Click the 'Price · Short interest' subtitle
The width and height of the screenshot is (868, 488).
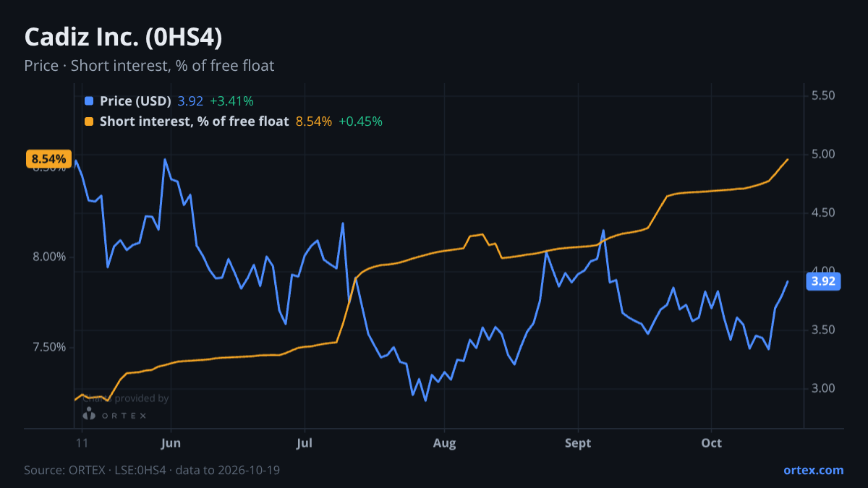tap(149, 66)
